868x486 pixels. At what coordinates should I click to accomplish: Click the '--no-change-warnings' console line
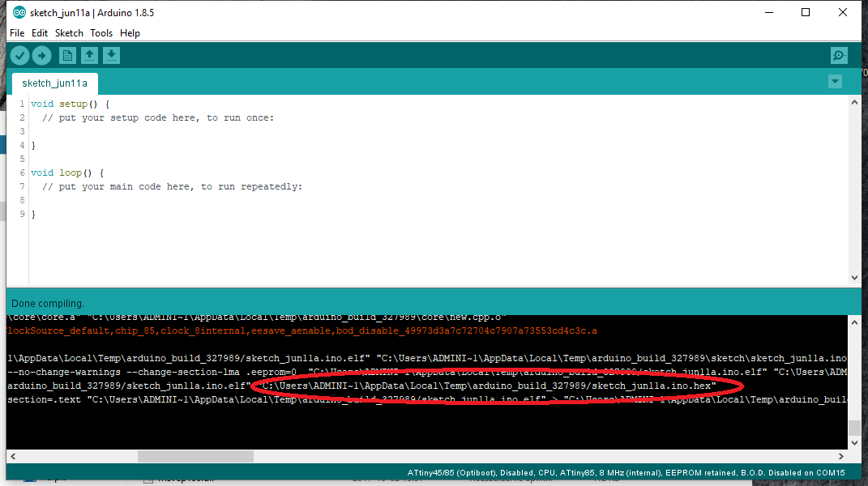(426, 372)
